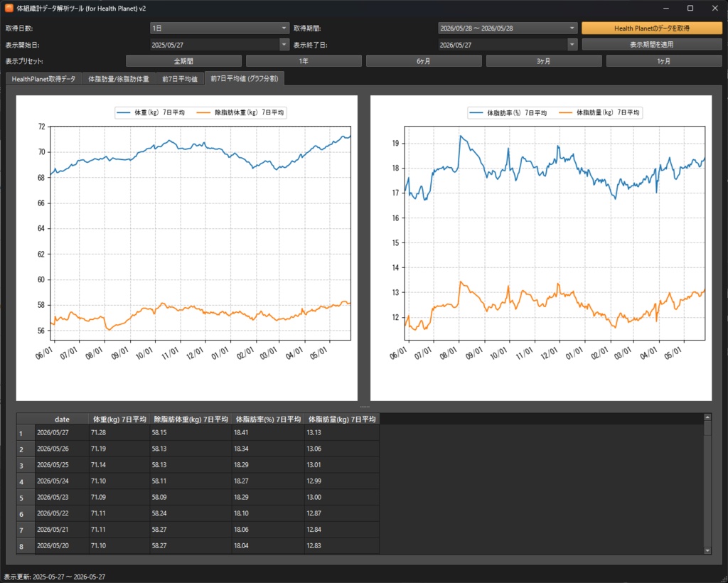Choose the 6ヶ月 display preset
The width and height of the screenshot is (728, 583).
[424, 61]
